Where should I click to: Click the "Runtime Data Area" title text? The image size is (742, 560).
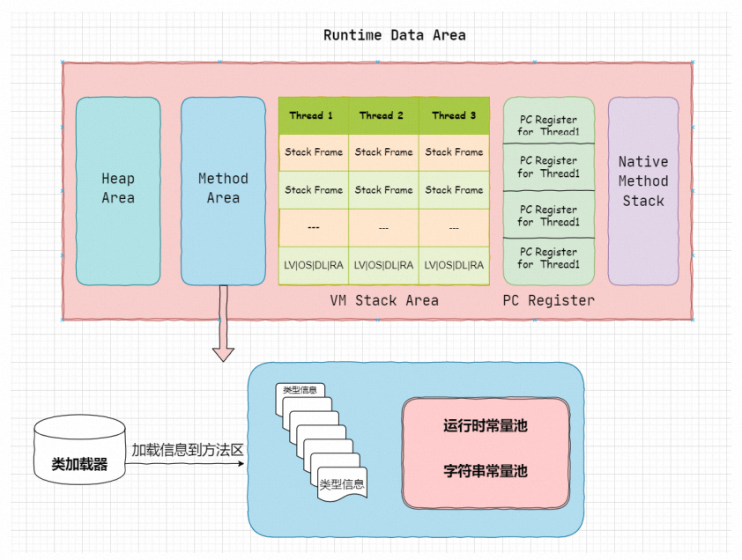point(394,35)
